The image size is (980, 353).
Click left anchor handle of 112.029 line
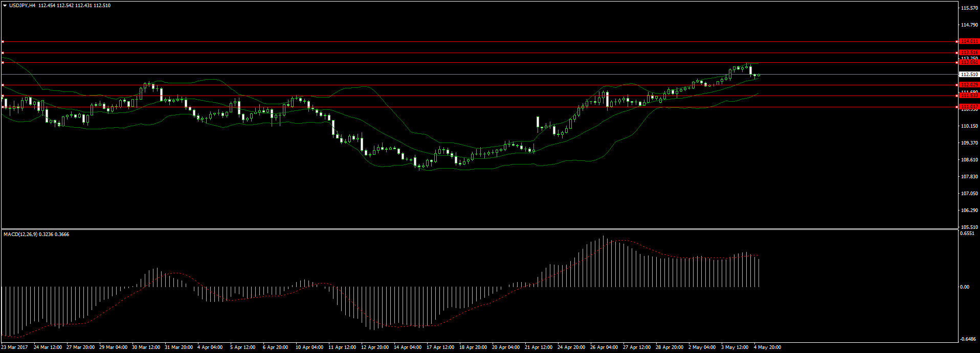click(x=3, y=85)
